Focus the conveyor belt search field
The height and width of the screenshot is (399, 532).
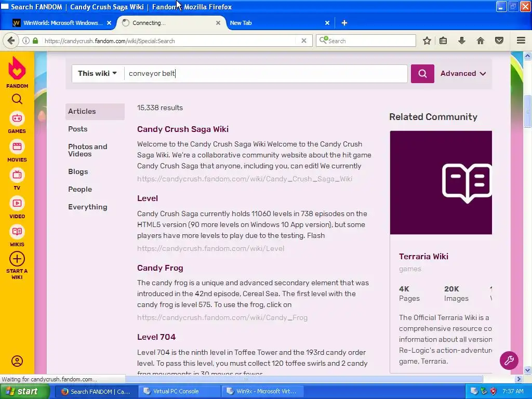click(265, 74)
